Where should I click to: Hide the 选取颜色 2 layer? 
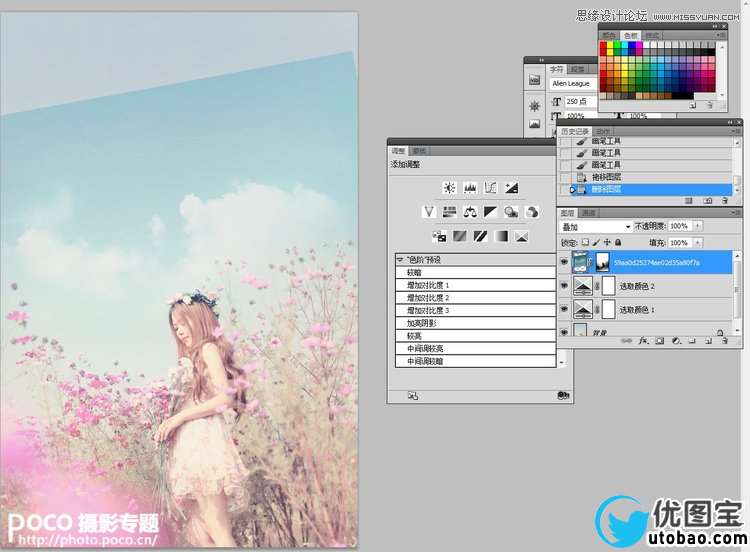pos(564,286)
